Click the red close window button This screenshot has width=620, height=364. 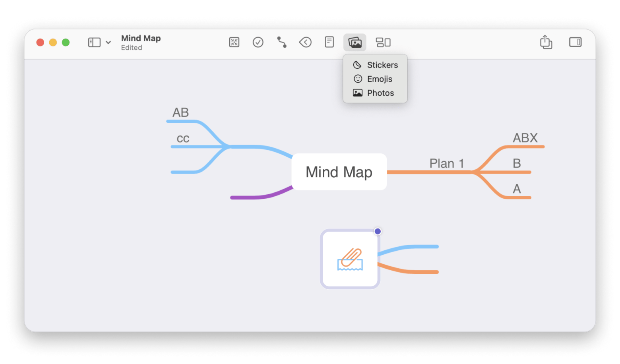pyautogui.click(x=40, y=43)
